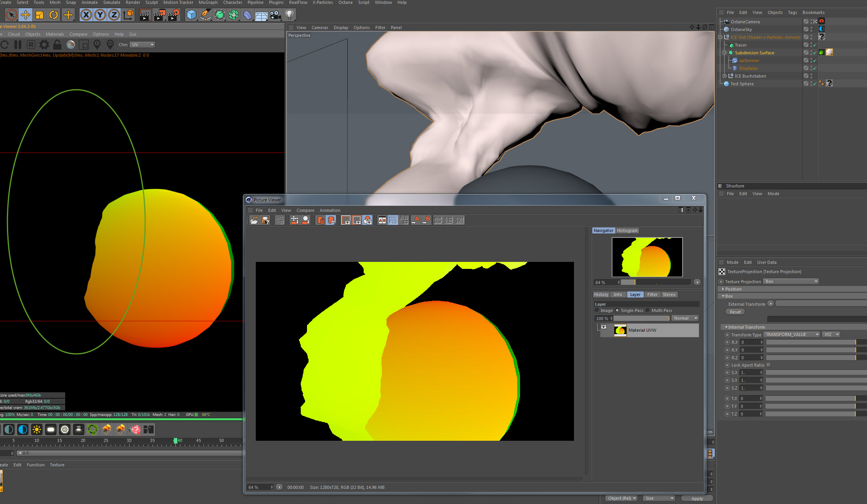Open the MoGraph menu
867x504 pixels.
208,2
